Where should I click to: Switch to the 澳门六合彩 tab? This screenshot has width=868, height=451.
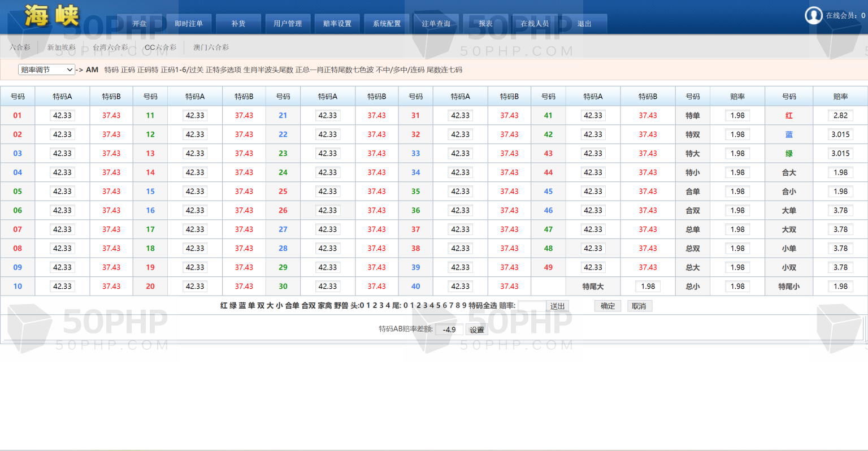[211, 47]
